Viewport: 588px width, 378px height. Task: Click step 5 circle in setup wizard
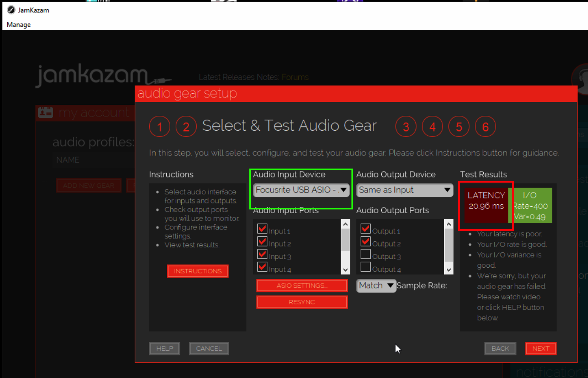pyautogui.click(x=459, y=126)
